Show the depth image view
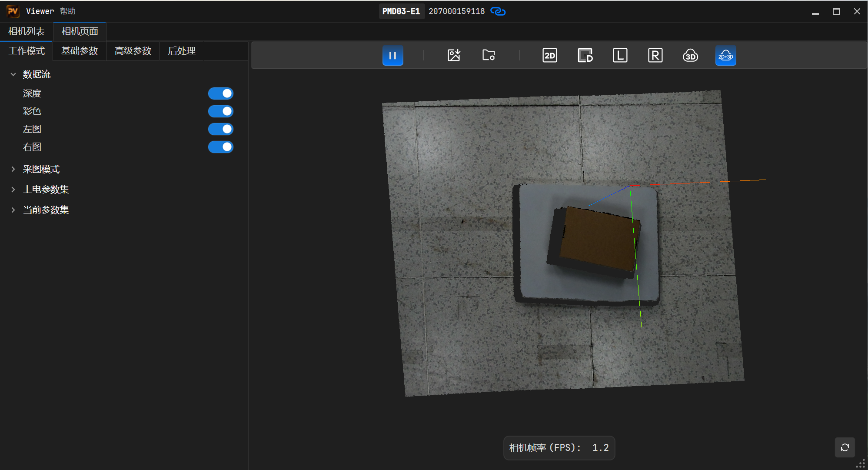 (x=585, y=56)
